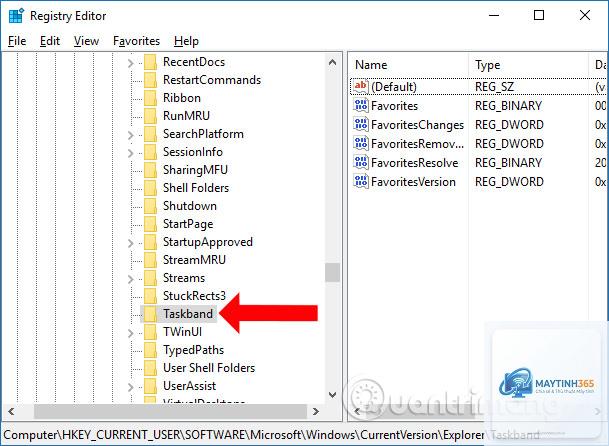
Task: Expand the UserAssist key
Action: tap(130, 387)
